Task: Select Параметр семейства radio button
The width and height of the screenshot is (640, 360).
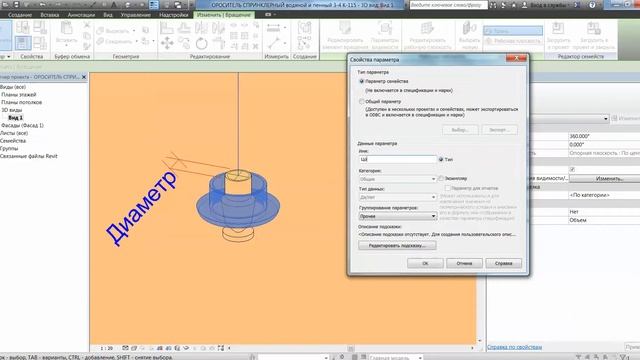Action: [361, 81]
